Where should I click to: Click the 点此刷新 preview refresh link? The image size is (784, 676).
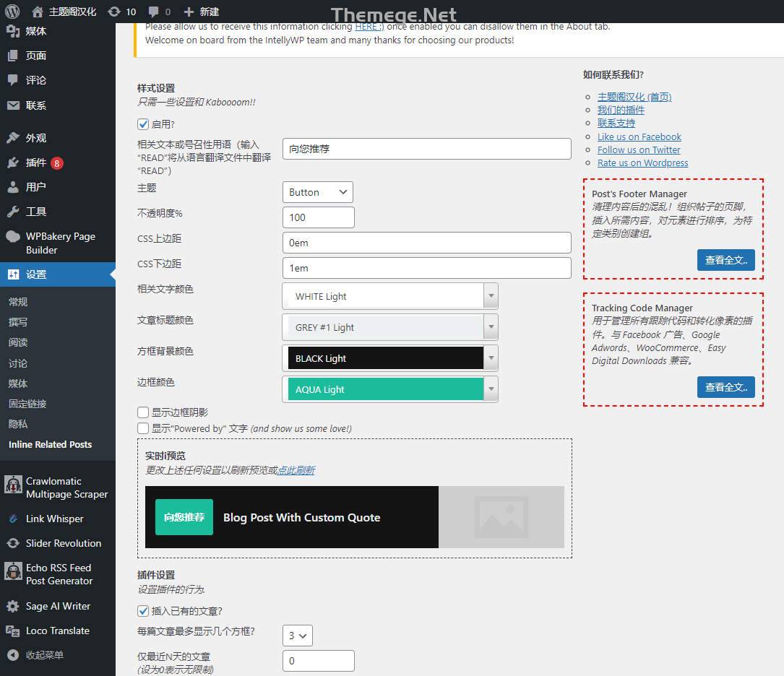[296, 470]
